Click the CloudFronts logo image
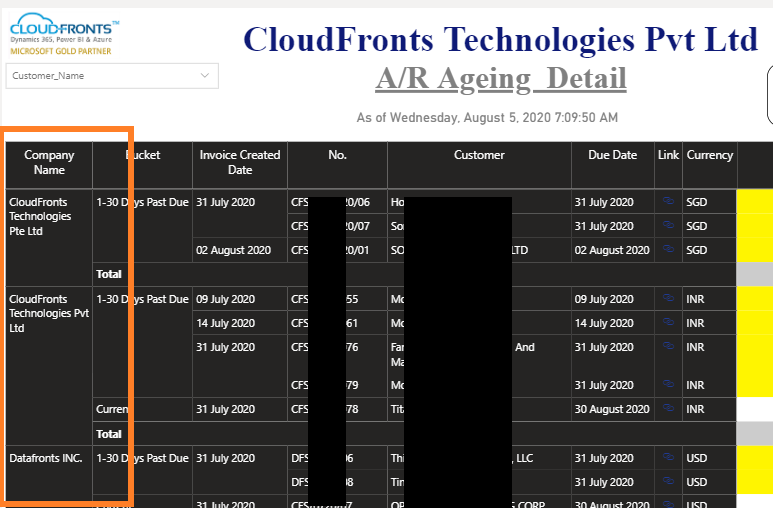 pos(64,35)
